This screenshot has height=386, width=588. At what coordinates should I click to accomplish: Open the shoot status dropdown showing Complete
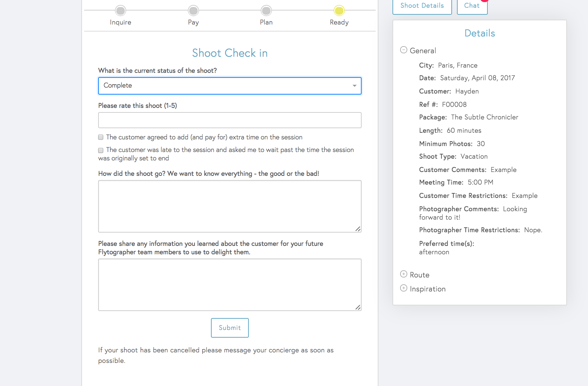[230, 86]
